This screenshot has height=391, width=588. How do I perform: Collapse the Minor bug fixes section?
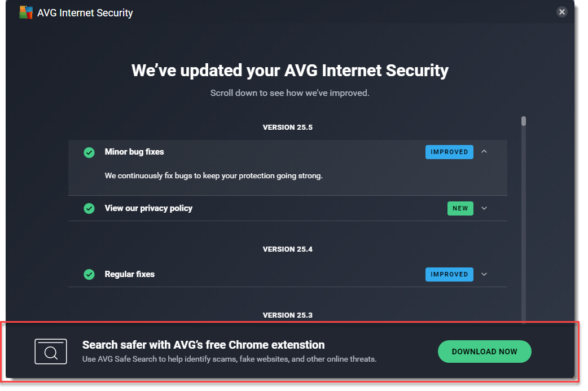[x=484, y=152]
